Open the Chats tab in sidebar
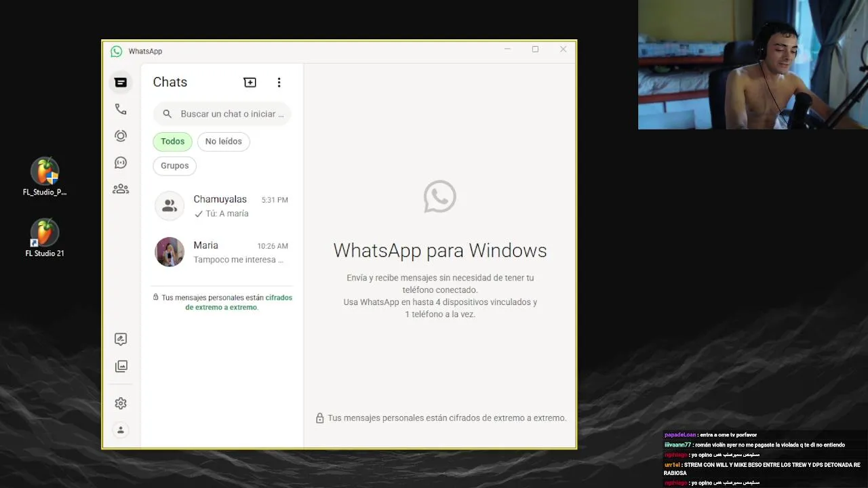The width and height of the screenshot is (868, 488). click(x=121, y=82)
